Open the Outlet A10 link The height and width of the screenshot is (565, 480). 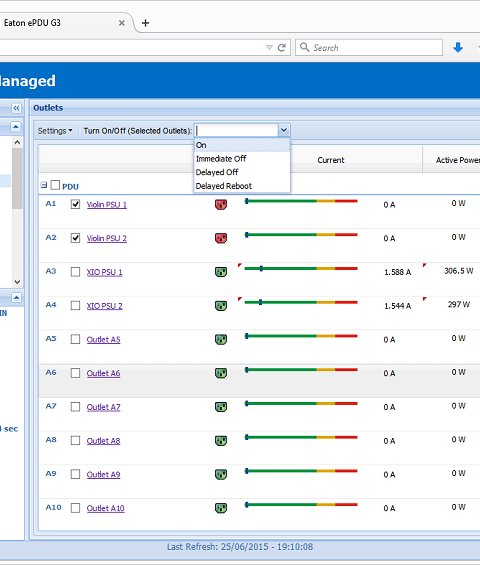click(x=106, y=508)
